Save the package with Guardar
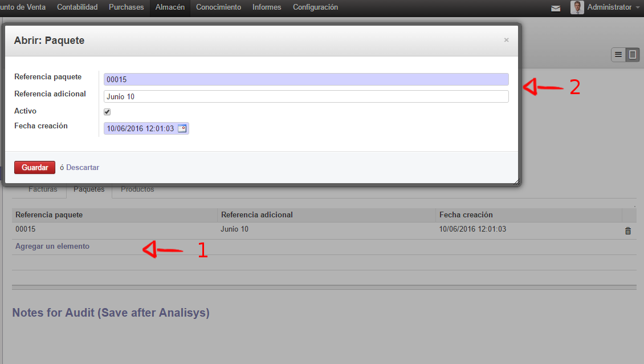 pyautogui.click(x=35, y=167)
